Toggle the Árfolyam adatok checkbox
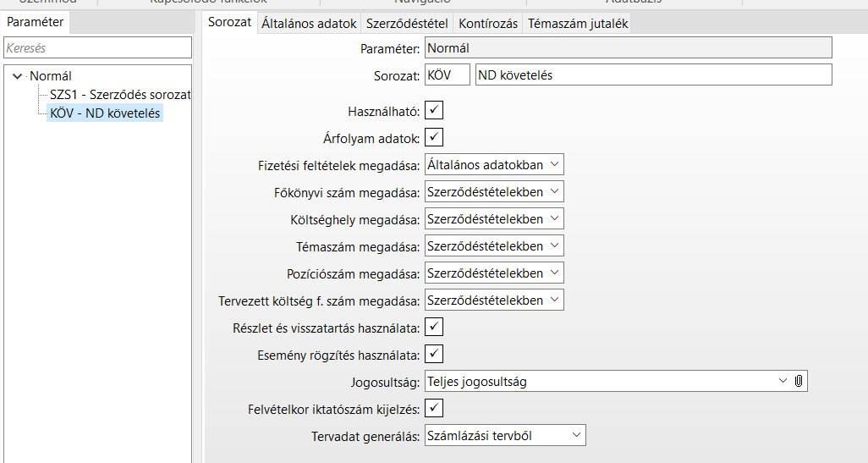Viewport: 868px width, 463px height. (434, 137)
